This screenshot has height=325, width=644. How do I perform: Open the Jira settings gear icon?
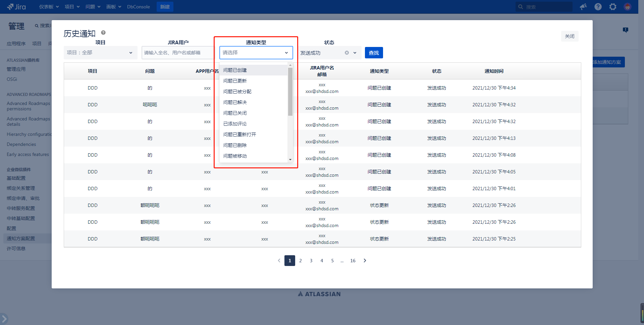click(613, 7)
